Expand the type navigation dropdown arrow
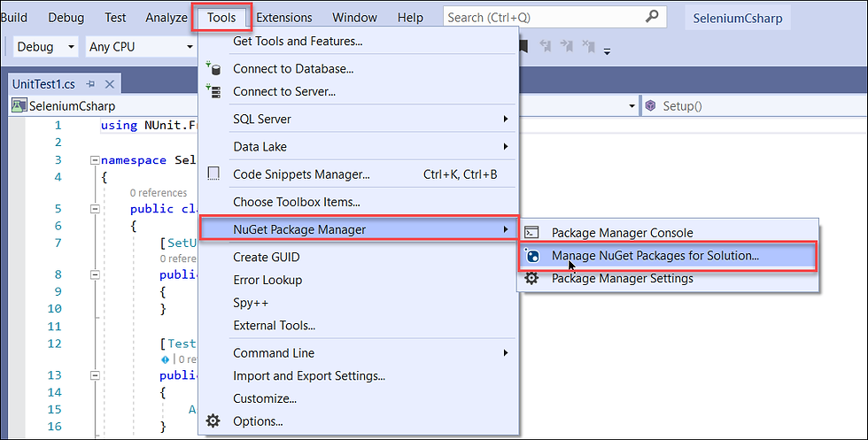The width and height of the screenshot is (868, 440). 632,105
